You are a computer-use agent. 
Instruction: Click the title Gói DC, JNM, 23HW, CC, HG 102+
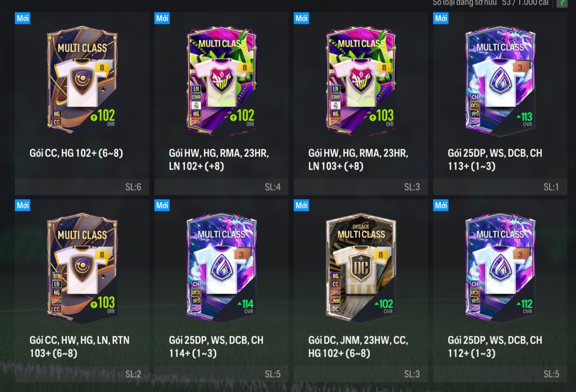pyautogui.click(x=358, y=347)
